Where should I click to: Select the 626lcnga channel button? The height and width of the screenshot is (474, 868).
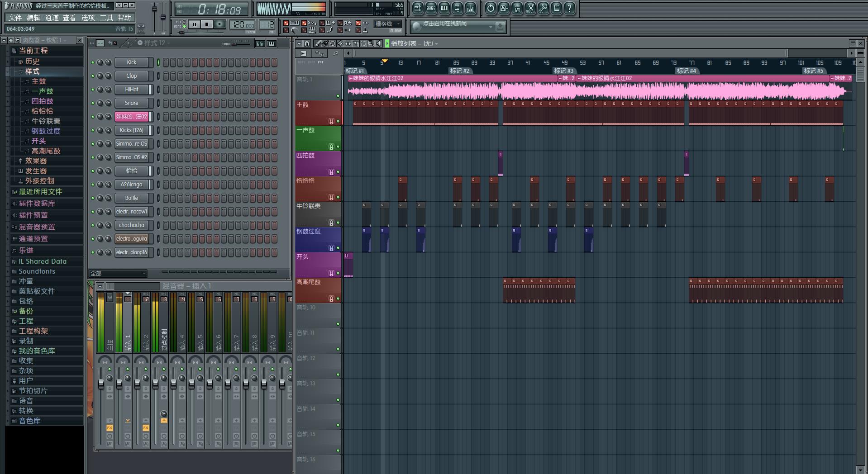click(x=131, y=185)
